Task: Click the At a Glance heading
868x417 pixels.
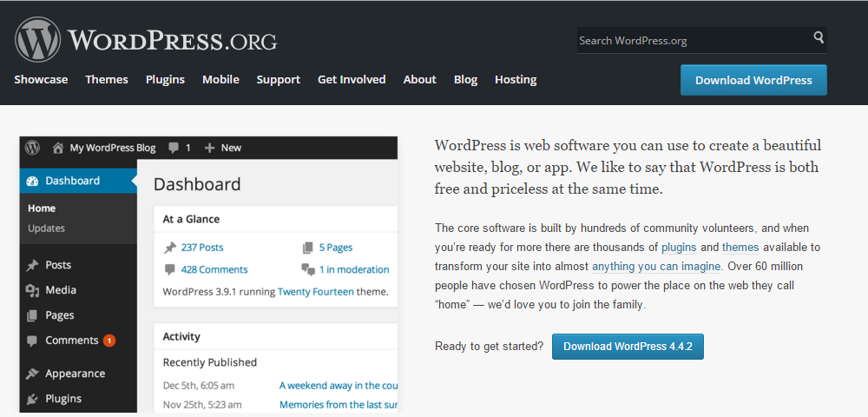Action: [191, 219]
